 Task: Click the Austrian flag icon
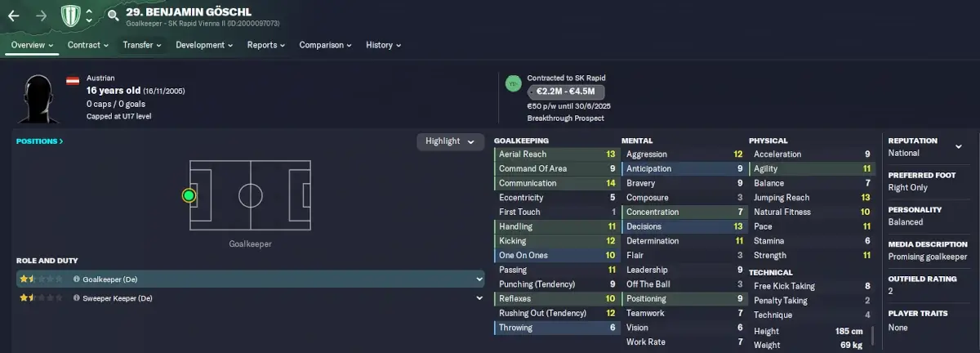tap(73, 82)
